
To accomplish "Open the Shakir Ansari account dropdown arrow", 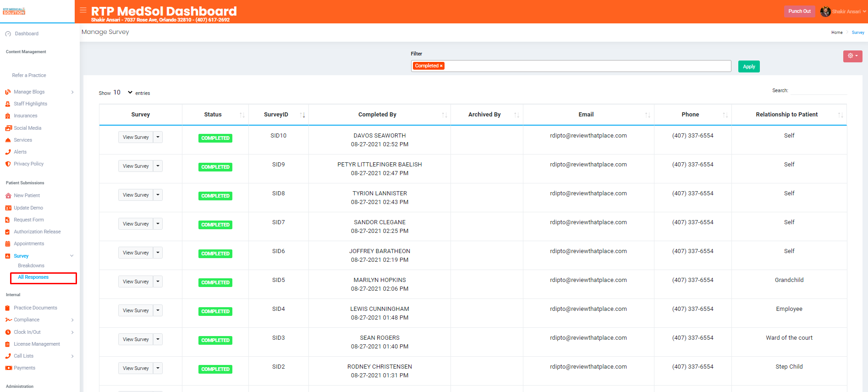I will coord(864,11).
